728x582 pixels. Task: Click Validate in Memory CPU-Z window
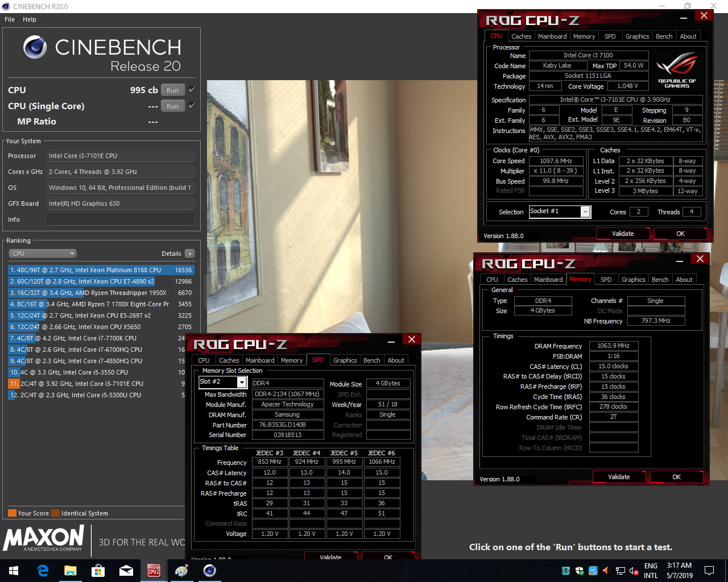click(x=619, y=477)
